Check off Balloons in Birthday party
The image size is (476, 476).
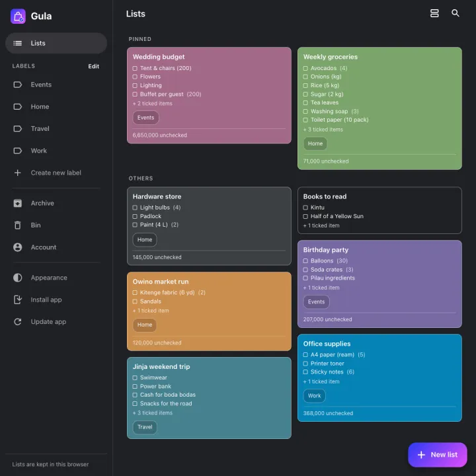coord(305,260)
